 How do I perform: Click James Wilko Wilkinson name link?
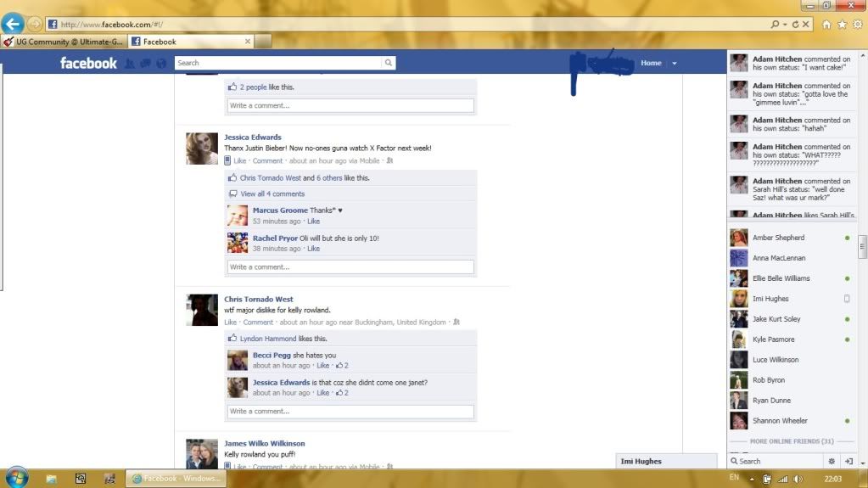[265, 443]
